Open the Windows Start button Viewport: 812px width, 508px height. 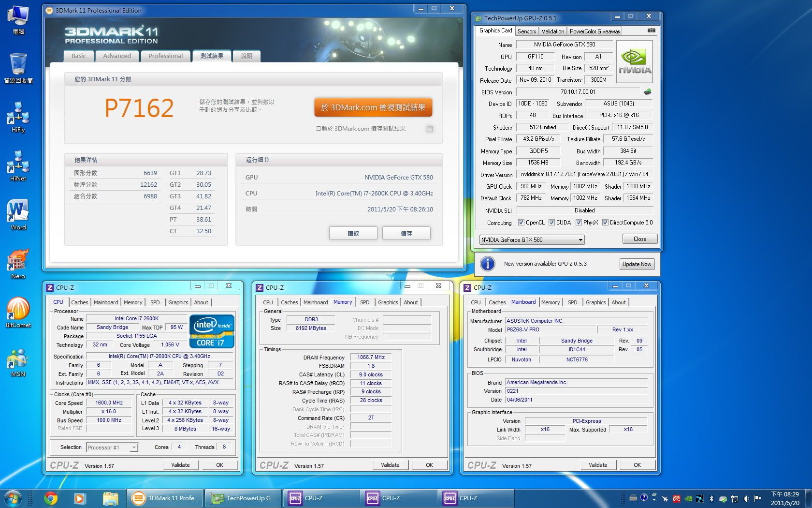coord(13,498)
